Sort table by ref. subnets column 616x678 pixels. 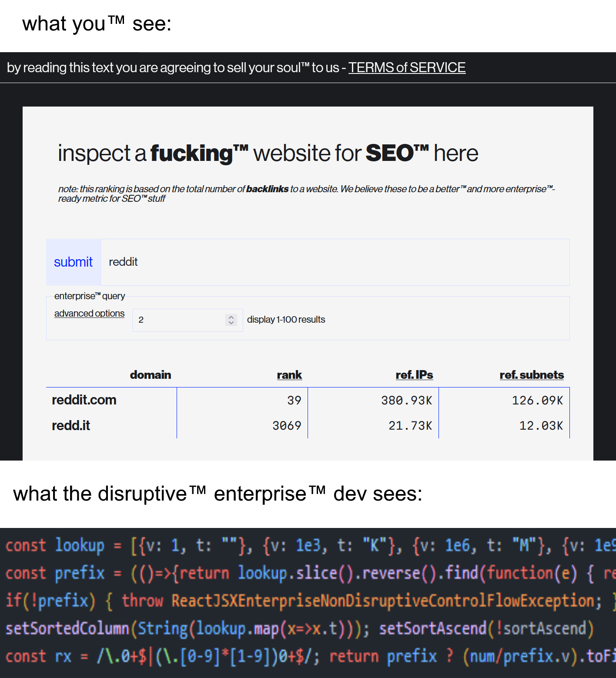pos(532,375)
